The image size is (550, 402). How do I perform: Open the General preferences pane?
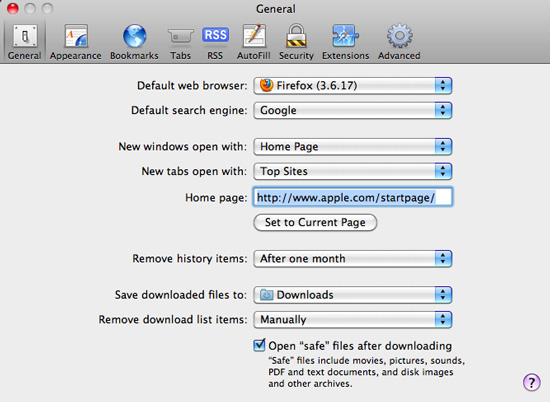[x=25, y=42]
